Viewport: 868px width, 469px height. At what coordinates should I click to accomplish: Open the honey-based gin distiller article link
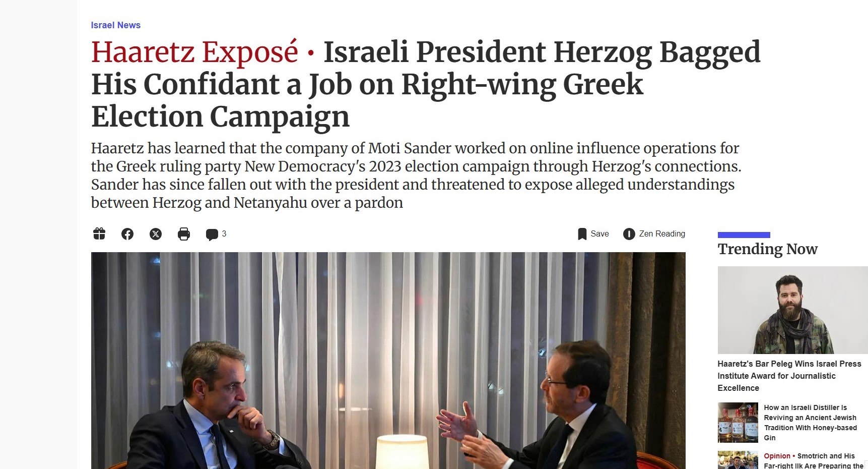point(810,423)
